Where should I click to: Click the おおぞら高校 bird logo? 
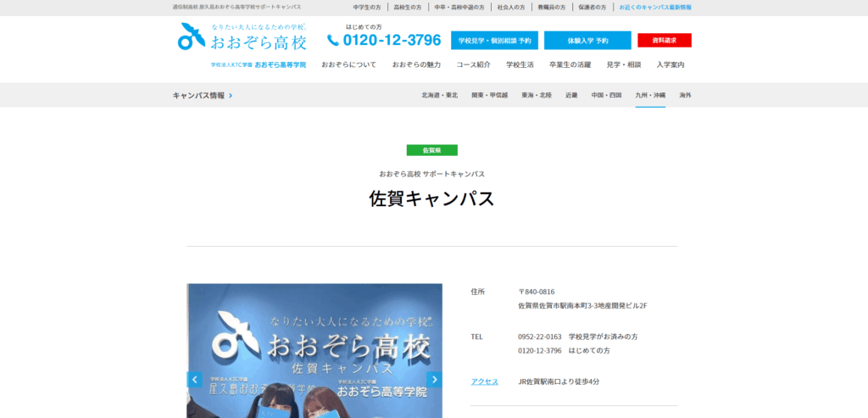[x=192, y=36]
